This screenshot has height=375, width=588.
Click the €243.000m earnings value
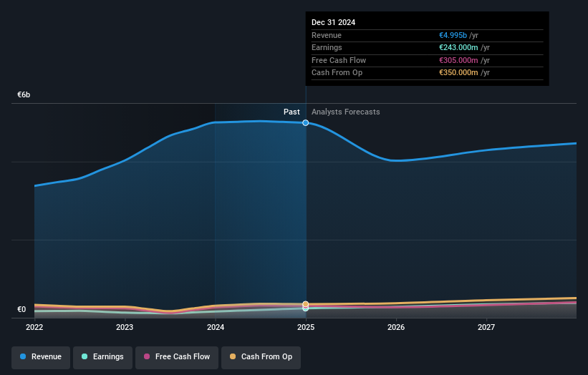click(x=458, y=47)
